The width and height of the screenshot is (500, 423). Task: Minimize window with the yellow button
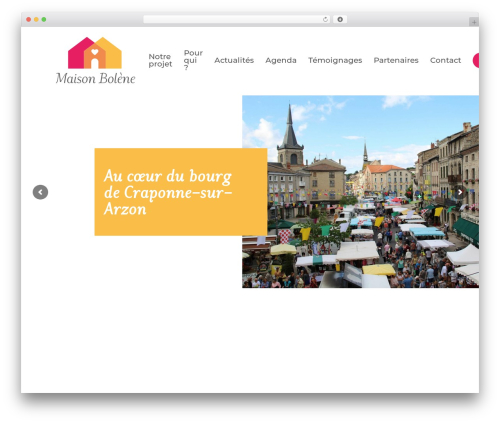pos(36,20)
